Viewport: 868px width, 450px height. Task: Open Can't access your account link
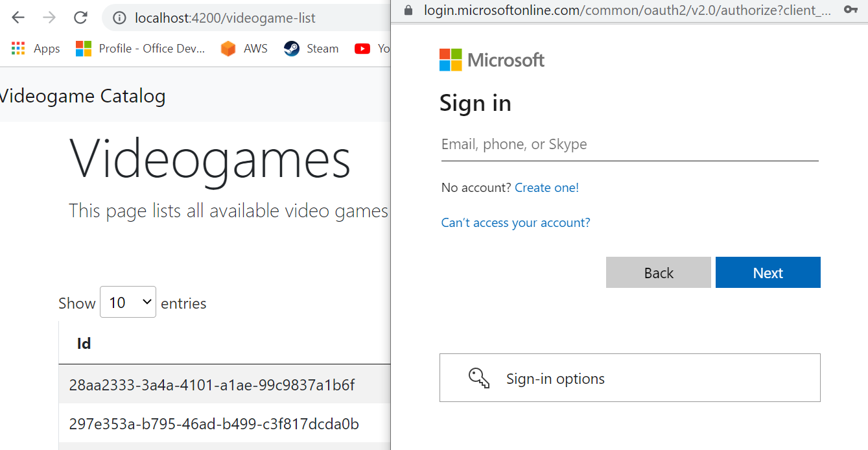(x=515, y=223)
